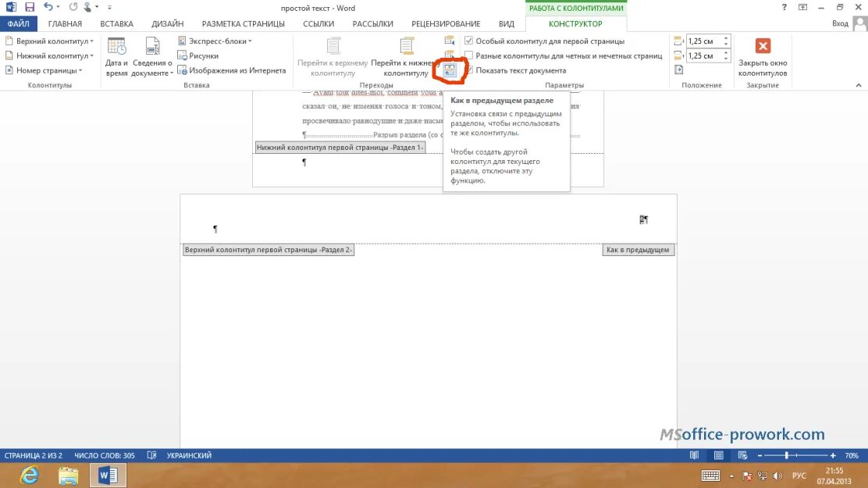Open the РАССЫЛКИ tab
Viewport: 868px width, 488px height.
pos(372,24)
